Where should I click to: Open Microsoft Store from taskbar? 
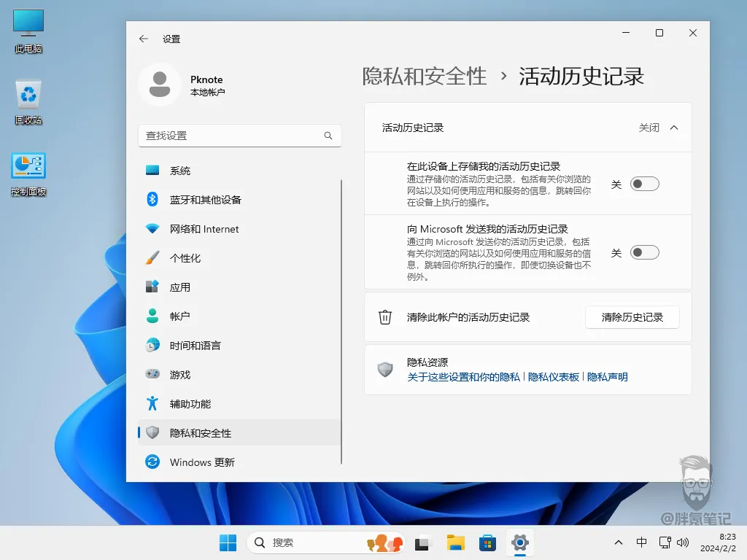coord(487,542)
